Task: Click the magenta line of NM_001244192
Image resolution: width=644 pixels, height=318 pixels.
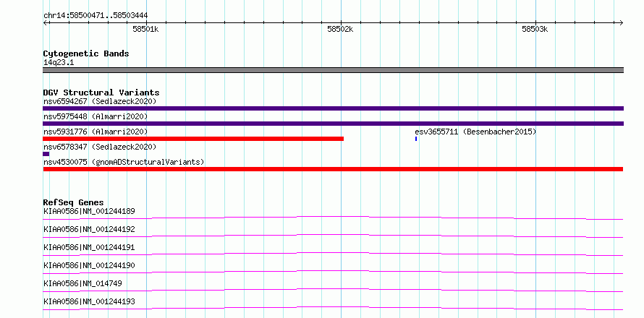Action: (x=333, y=236)
